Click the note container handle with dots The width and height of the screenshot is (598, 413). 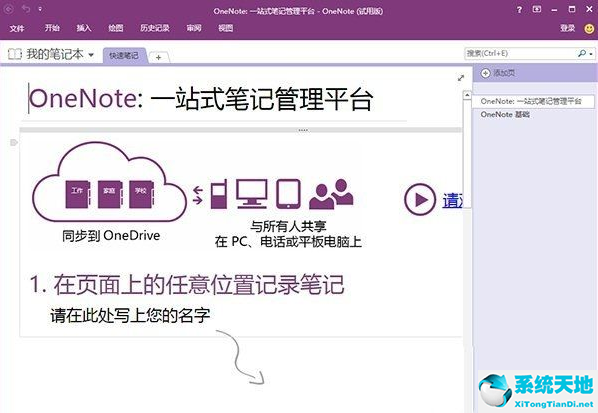point(303,130)
